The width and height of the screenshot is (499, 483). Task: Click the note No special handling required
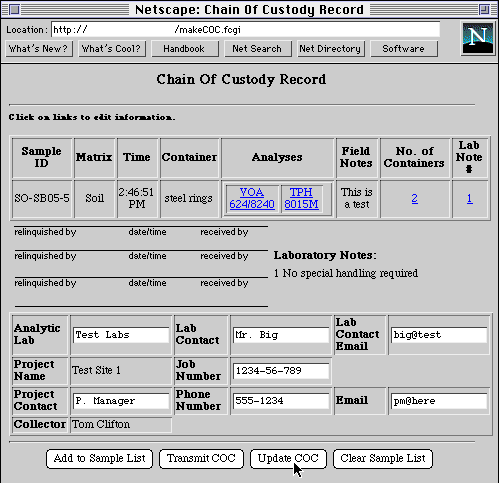pyautogui.click(x=346, y=273)
